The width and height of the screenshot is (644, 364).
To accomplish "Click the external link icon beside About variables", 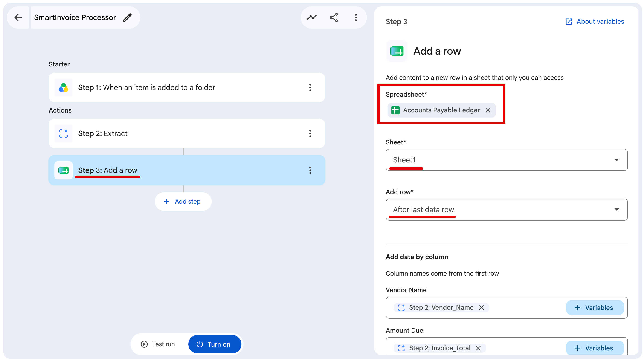I will coord(569,22).
